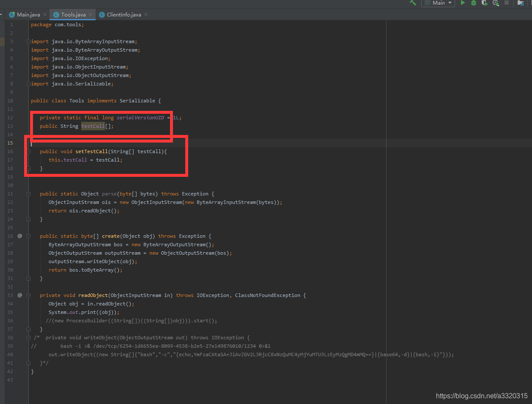Run Main with coverage icon
The image size is (532, 404).
click(x=485, y=3)
